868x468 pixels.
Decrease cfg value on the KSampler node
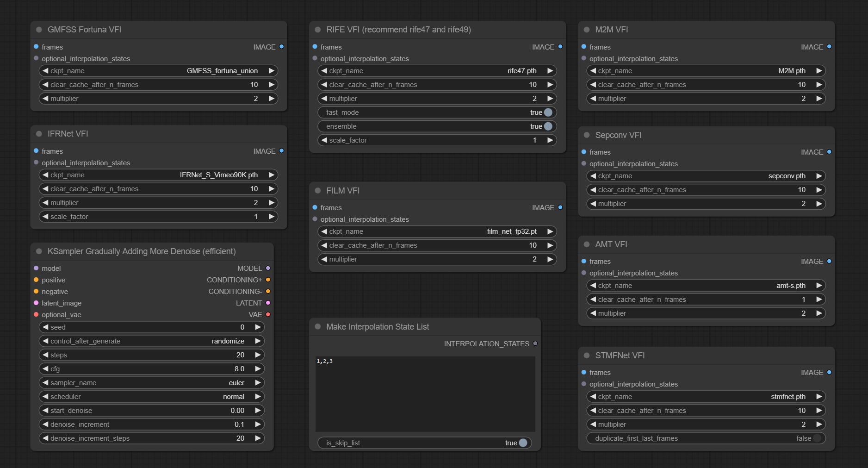45,369
